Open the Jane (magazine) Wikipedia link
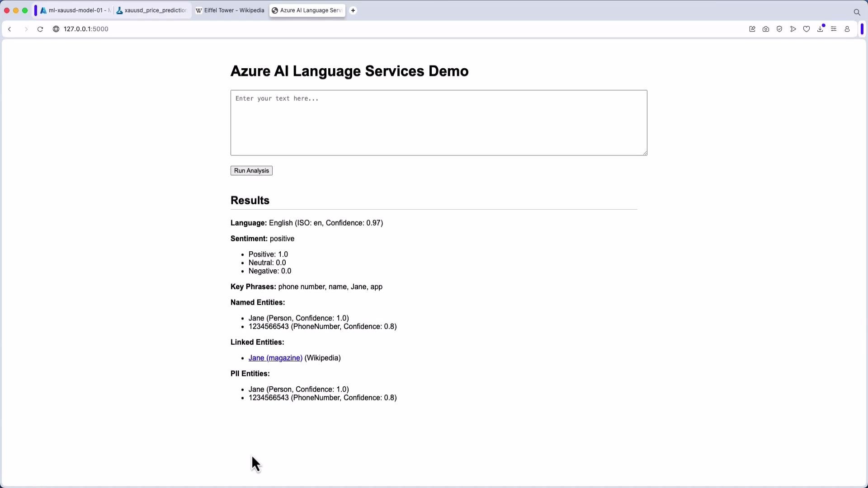Screen dimensions: 868x488 click(x=275, y=358)
